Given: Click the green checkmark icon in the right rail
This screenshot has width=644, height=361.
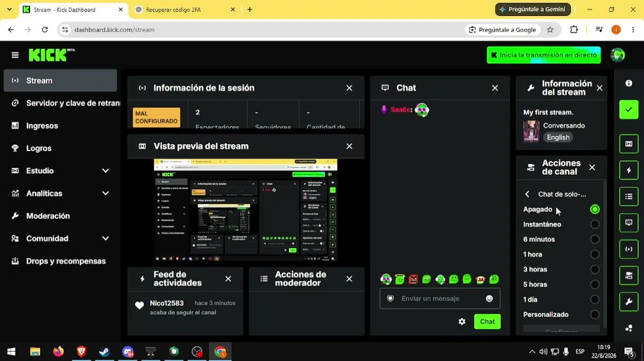Looking at the screenshot, I should click(x=629, y=110).
